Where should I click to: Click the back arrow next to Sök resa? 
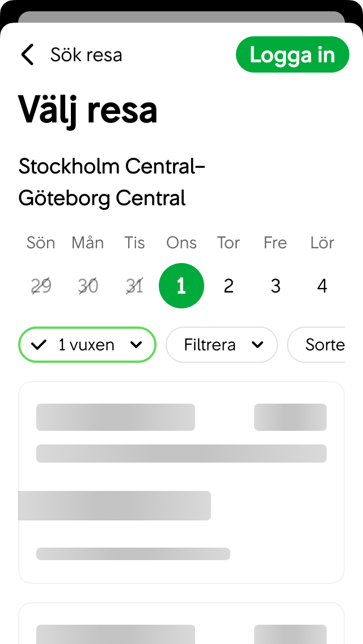[27, 54]
